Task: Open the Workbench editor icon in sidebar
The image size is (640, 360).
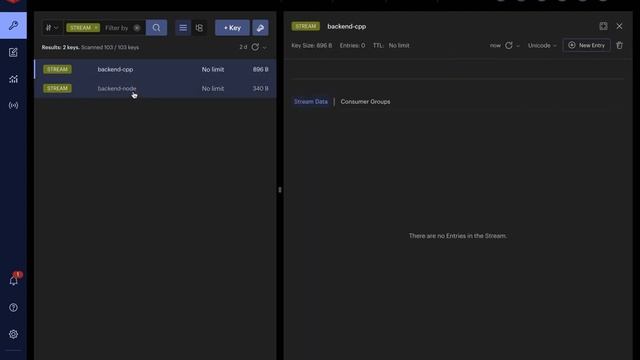Action: click(13, 52)
